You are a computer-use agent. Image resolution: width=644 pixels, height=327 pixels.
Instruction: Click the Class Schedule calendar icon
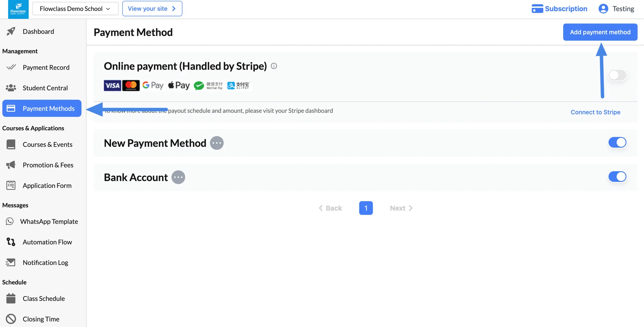10,298
